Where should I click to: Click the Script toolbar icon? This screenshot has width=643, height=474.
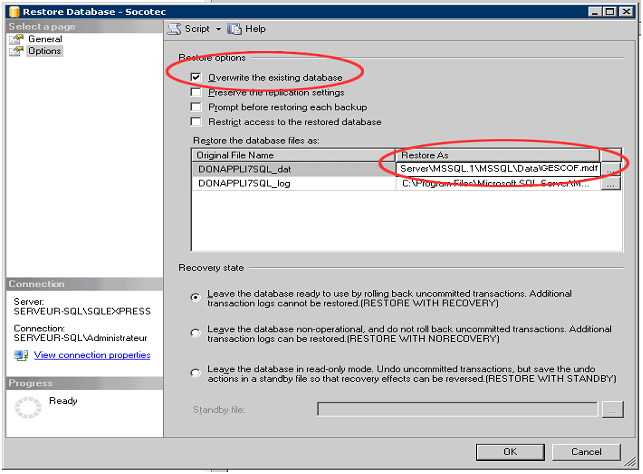[174, 29]
